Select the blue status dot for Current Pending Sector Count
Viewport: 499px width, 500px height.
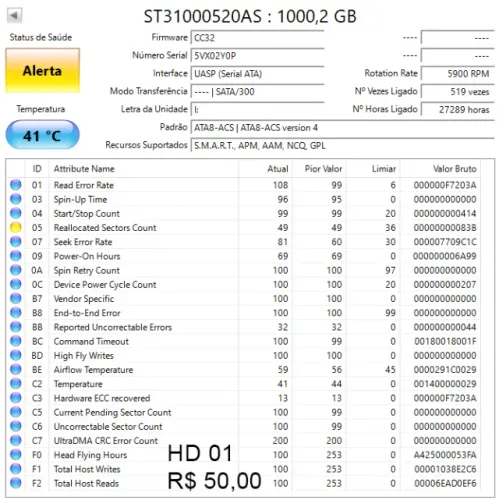tap(15, 412)
